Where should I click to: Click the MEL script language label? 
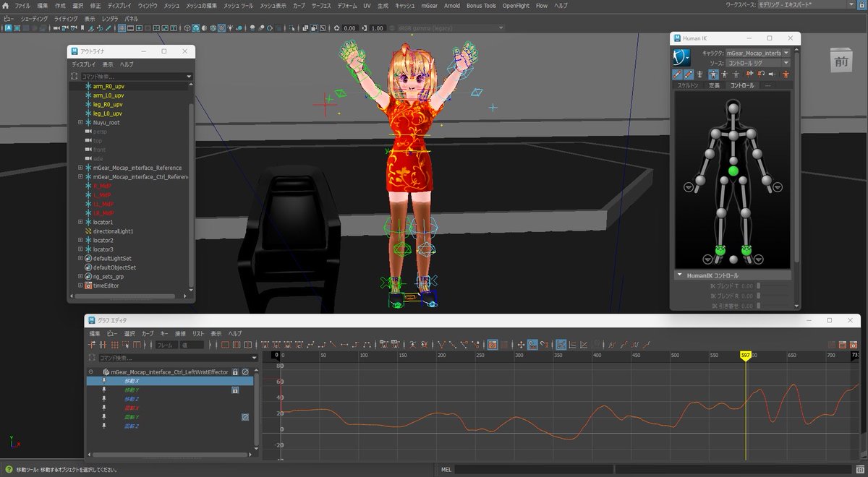pyautogui.click(x=446, y=470)
